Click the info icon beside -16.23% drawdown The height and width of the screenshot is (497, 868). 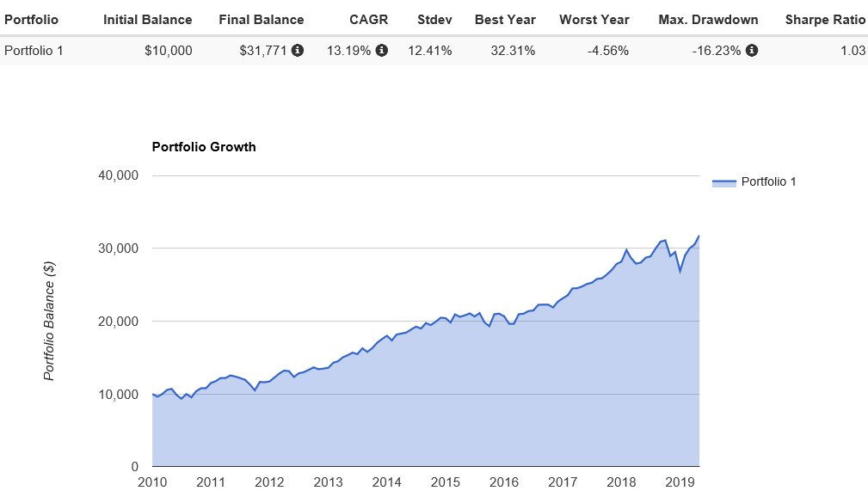[x=752, y=51]
